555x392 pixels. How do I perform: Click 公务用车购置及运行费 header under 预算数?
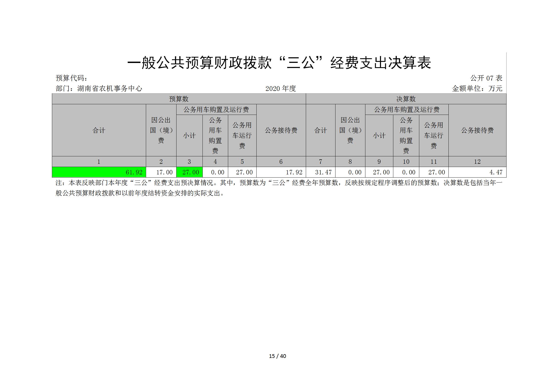216,109
